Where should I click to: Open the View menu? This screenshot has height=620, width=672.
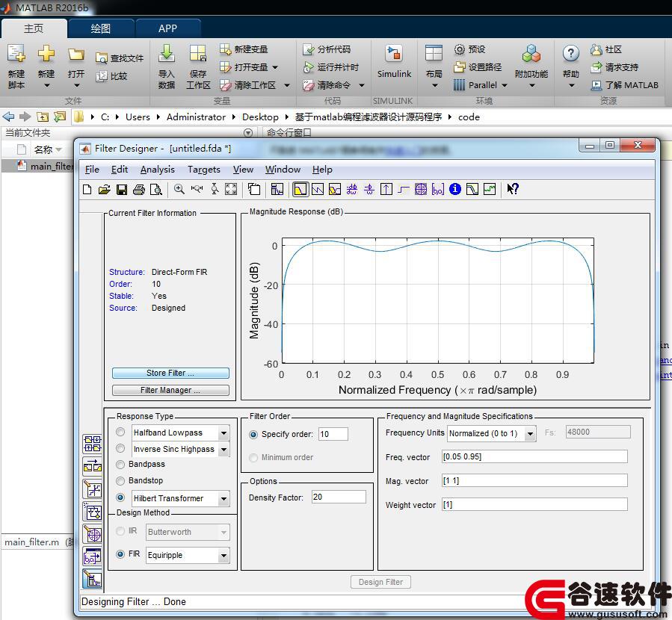(x=243, y=170)
